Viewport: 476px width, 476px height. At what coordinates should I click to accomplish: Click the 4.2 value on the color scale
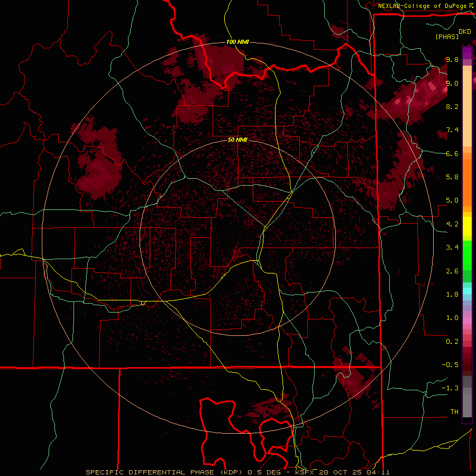452,224
